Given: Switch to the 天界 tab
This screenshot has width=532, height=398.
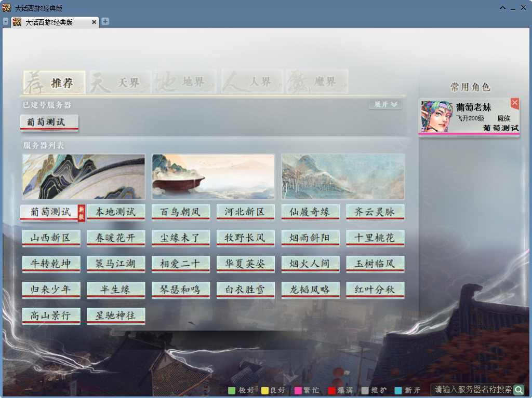Looking at the screenshot, I should pos(121,82).
